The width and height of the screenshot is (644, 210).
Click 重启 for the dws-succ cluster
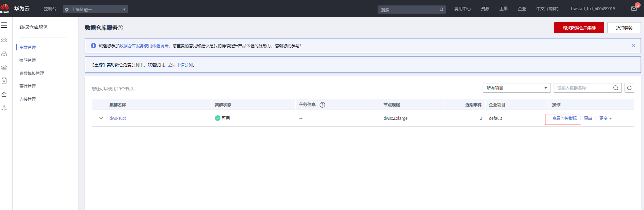click(588, 118)
